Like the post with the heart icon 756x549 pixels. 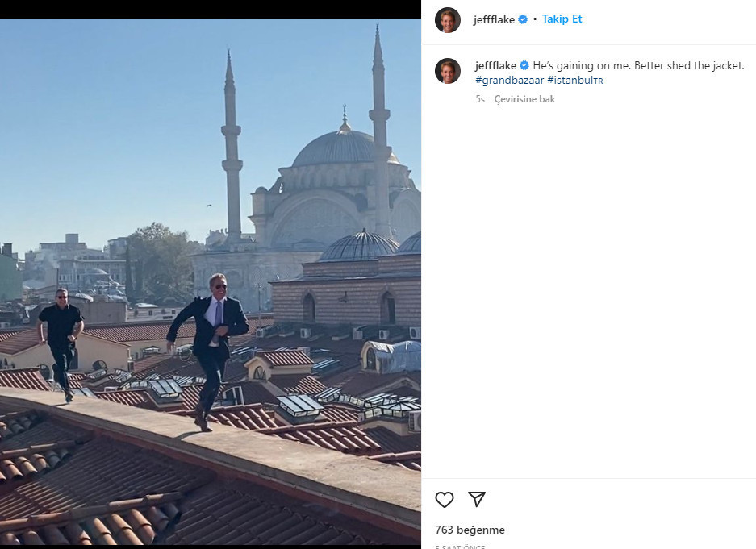click(445, 500)
